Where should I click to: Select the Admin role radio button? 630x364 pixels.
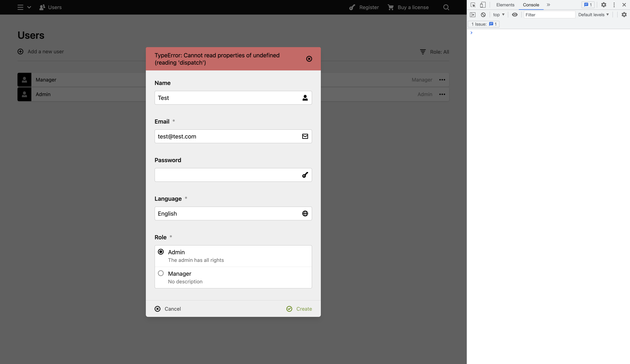click(x=161, y=252)
